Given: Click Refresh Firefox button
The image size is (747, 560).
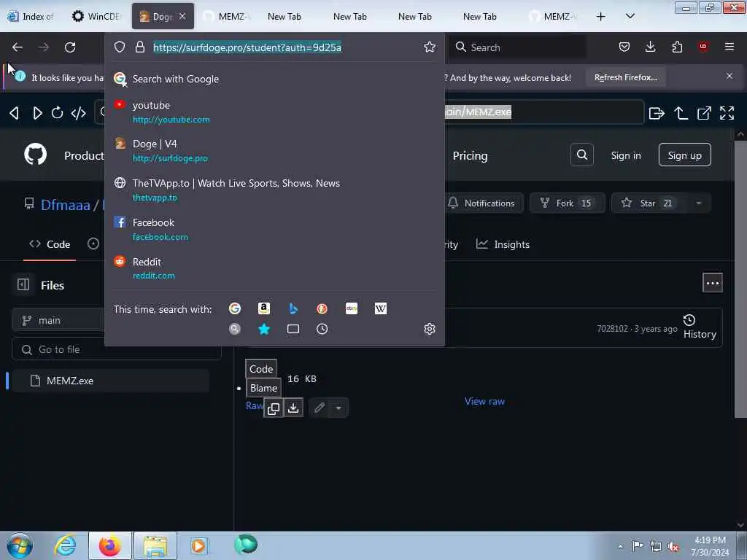Looking at the screenshot, I should click(x=625, y=77).
